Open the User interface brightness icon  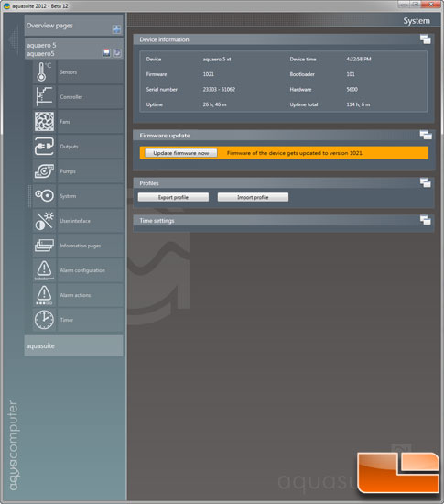coord(44,221)
